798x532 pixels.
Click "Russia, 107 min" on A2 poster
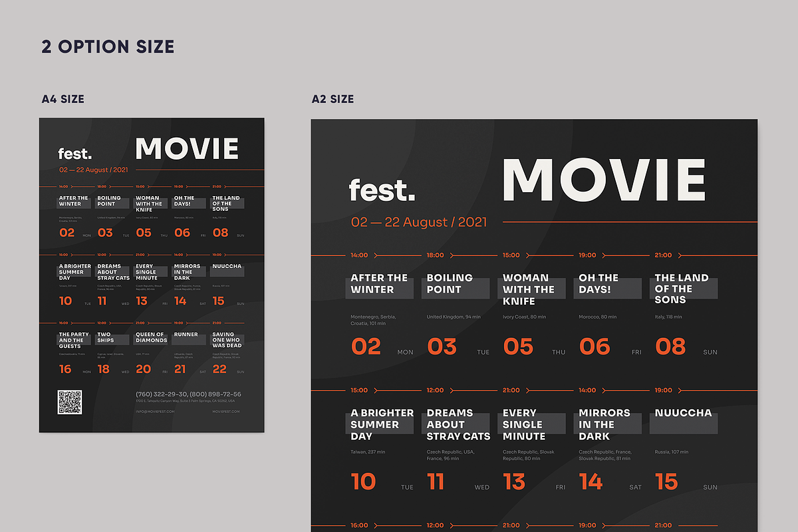672,452
